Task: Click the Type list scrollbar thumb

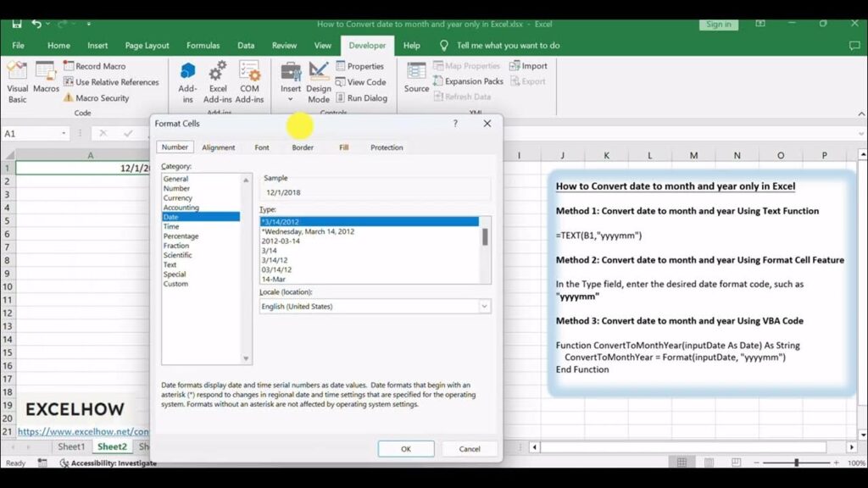Action: pos(486,237)
